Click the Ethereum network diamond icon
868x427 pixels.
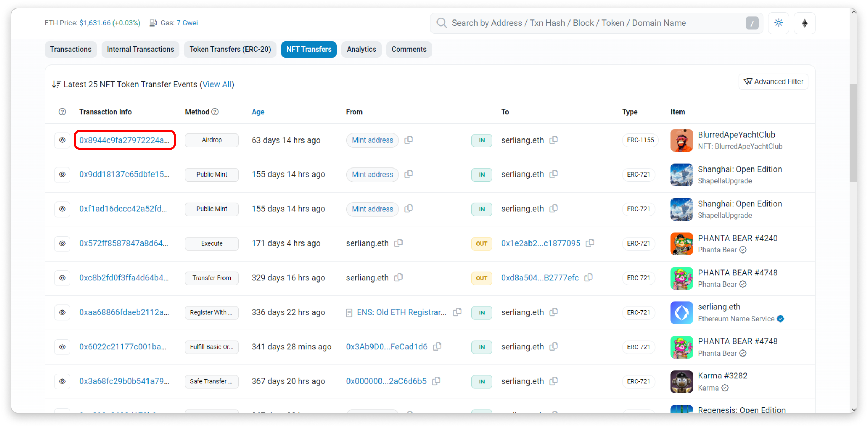click(804, 23)
